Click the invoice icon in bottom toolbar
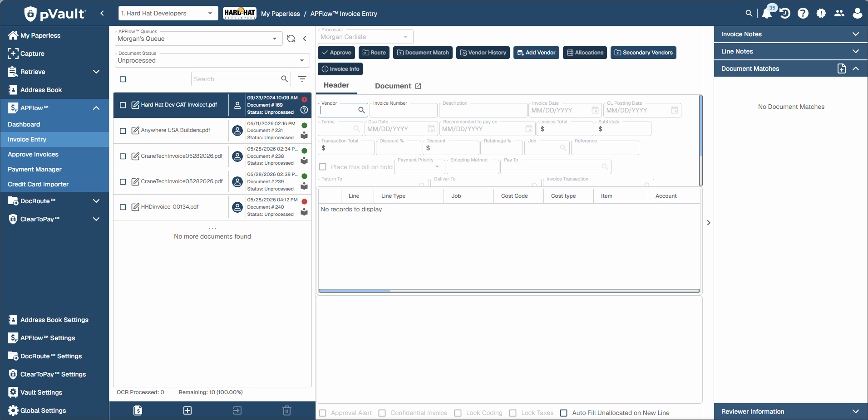This screenshot has width=868, height=420. pyautogui.click(x=138, y=410)
